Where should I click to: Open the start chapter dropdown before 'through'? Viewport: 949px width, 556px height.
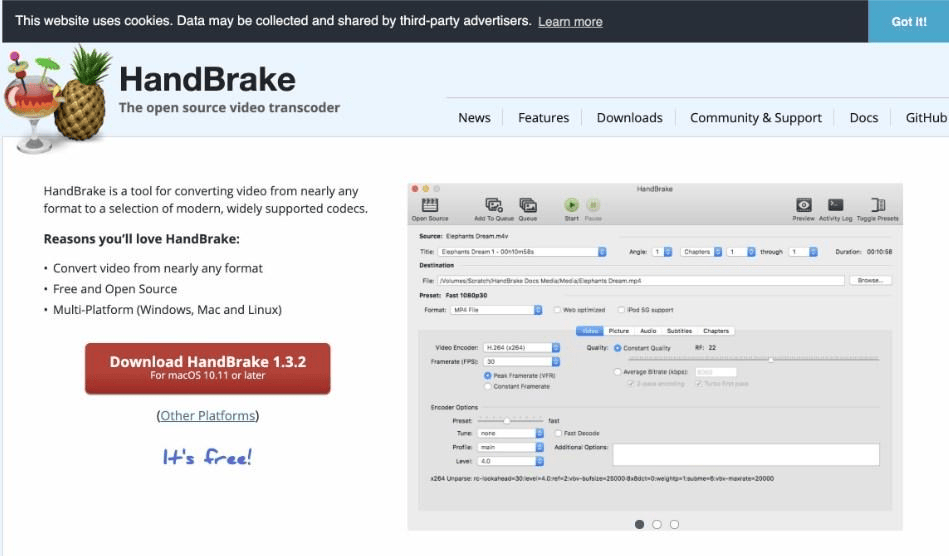click(741, 252)
